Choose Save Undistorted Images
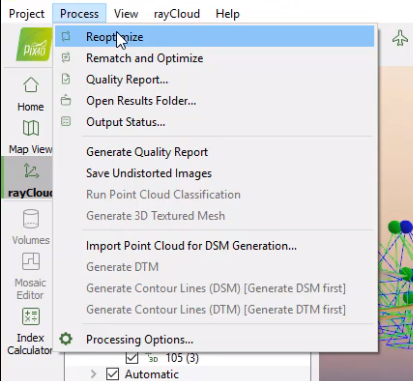 click(x=215, y=173)
